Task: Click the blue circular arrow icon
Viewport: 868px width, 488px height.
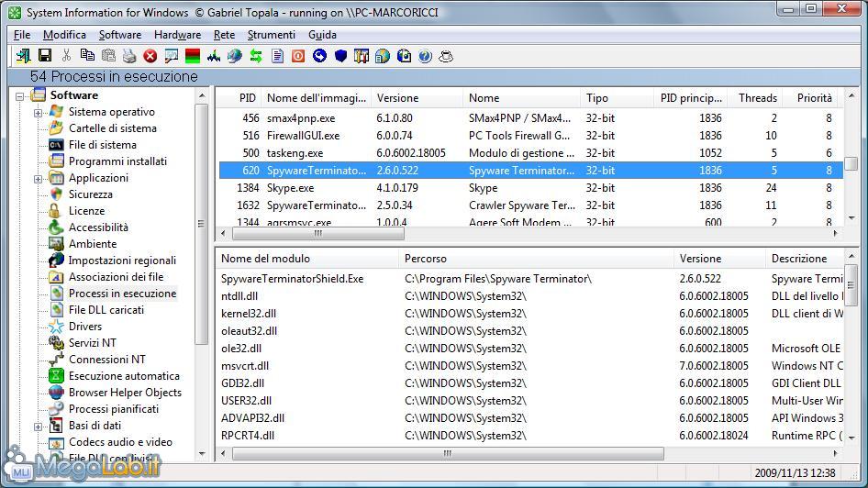Action: tap(319, 56)
